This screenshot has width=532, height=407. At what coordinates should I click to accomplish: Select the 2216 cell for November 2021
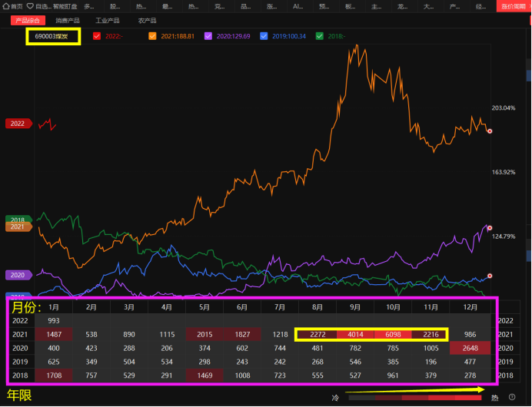pos(431,335)
